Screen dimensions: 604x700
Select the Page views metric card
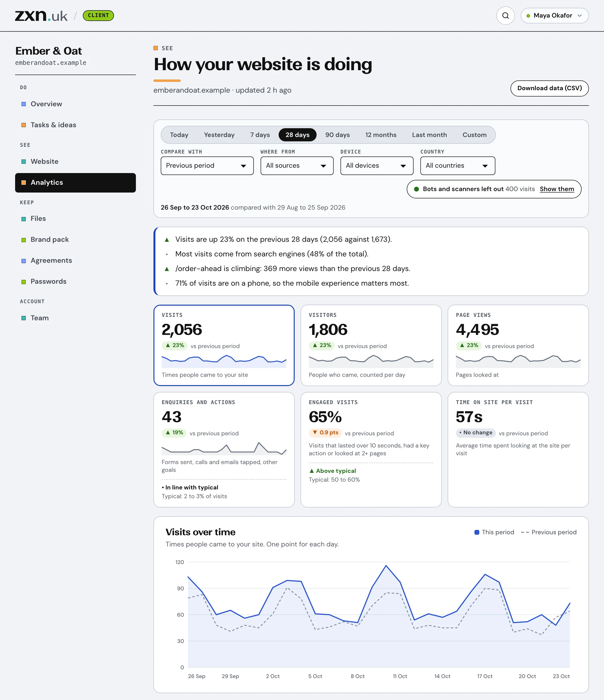point(518,345)
